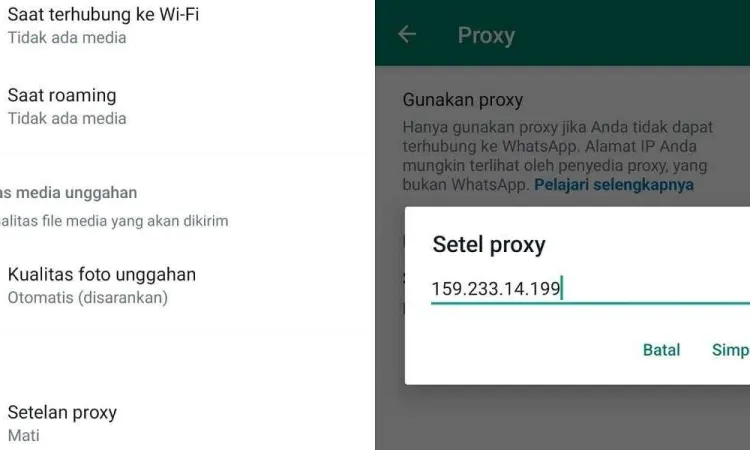Click the media unggahan section header

click(68, 193)
